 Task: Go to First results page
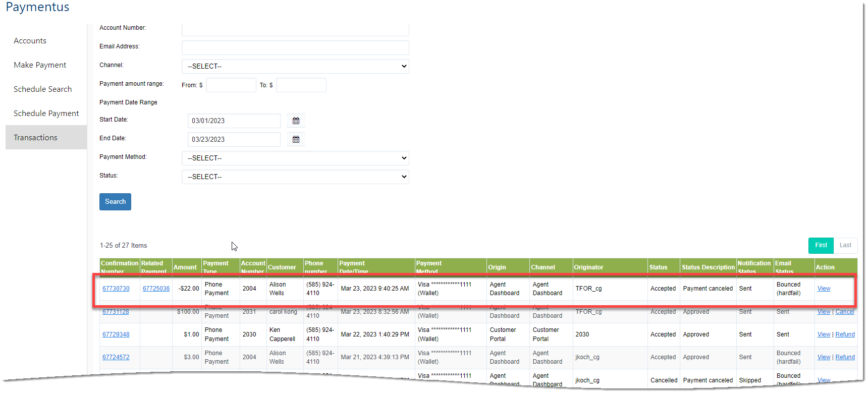click(x=821, y=246)
